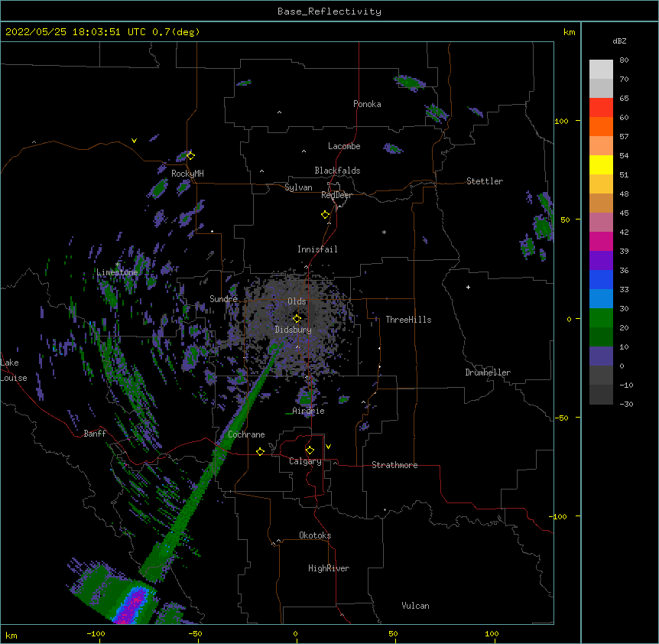The height and width of the screenshot is (644, 659).
Task: Click the Innisfail city label
Action: (317, 249)
